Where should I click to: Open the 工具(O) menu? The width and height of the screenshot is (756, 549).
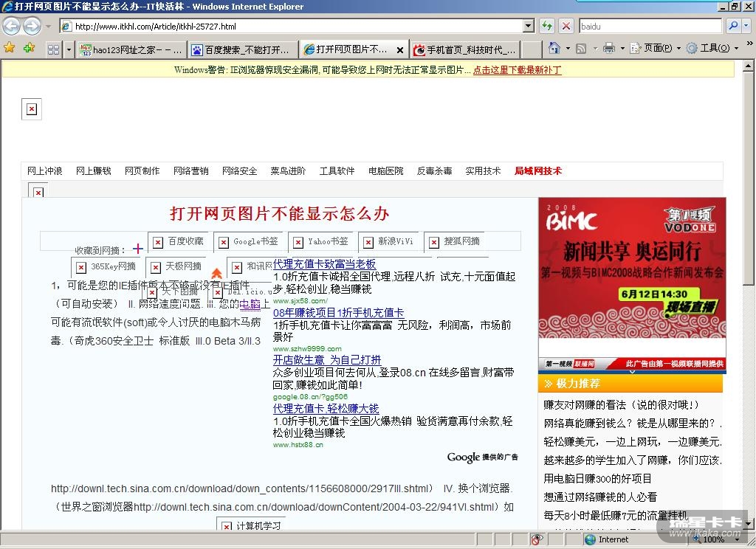(712, 48)
